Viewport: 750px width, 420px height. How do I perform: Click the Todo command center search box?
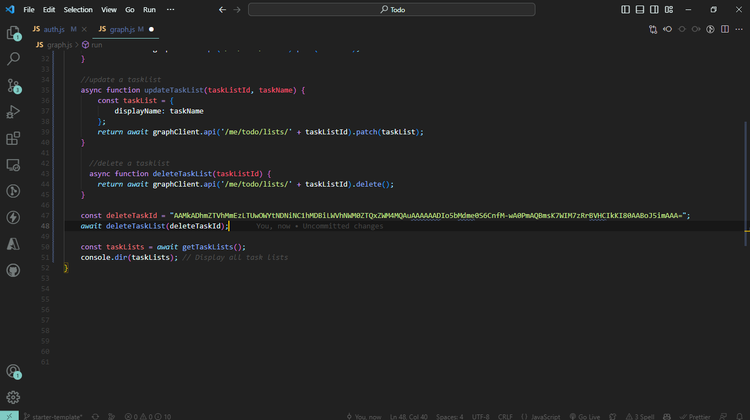398,9
